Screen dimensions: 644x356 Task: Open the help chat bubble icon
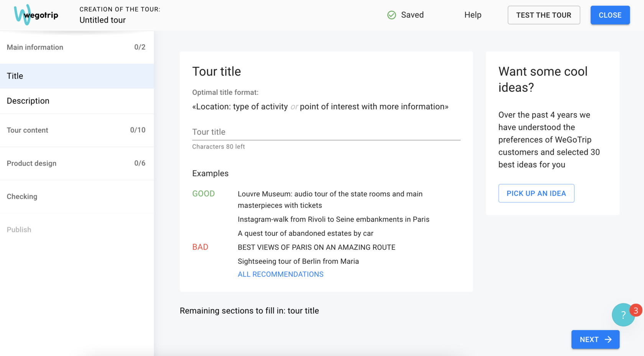click(x=623, y=315)
